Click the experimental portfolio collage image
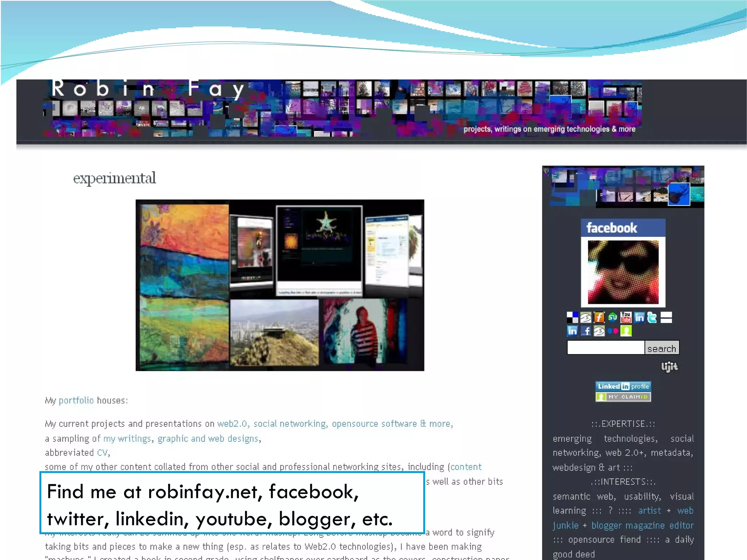Viewport: 747px width, 560px height. [280, 285]
